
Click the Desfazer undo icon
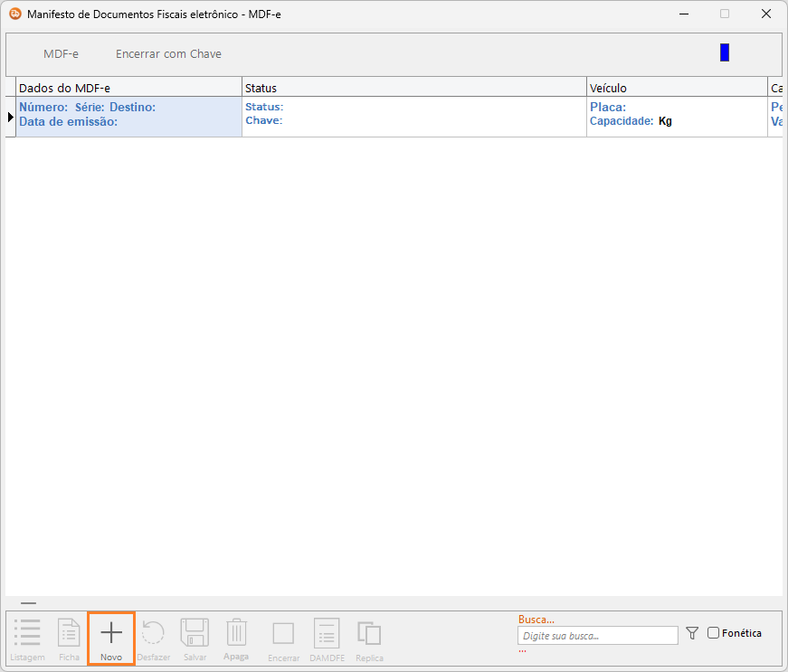point(153,633)
